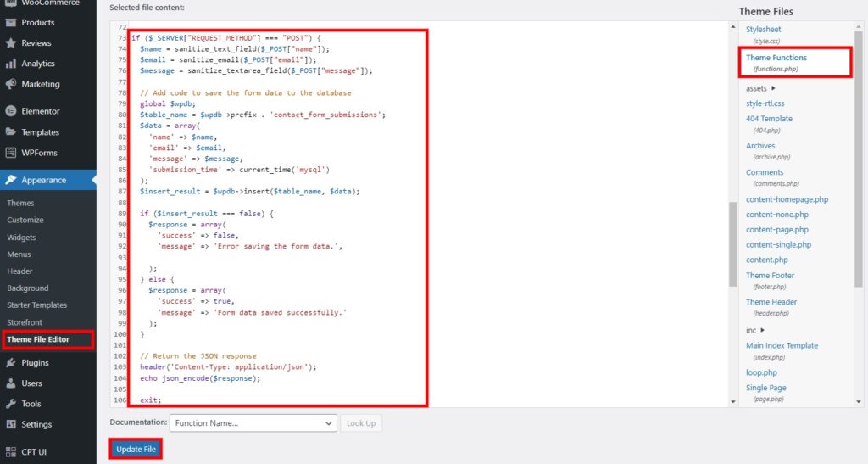Click the line 'echo json_encode($response);'
868x464 pixels.
[200, 378]
